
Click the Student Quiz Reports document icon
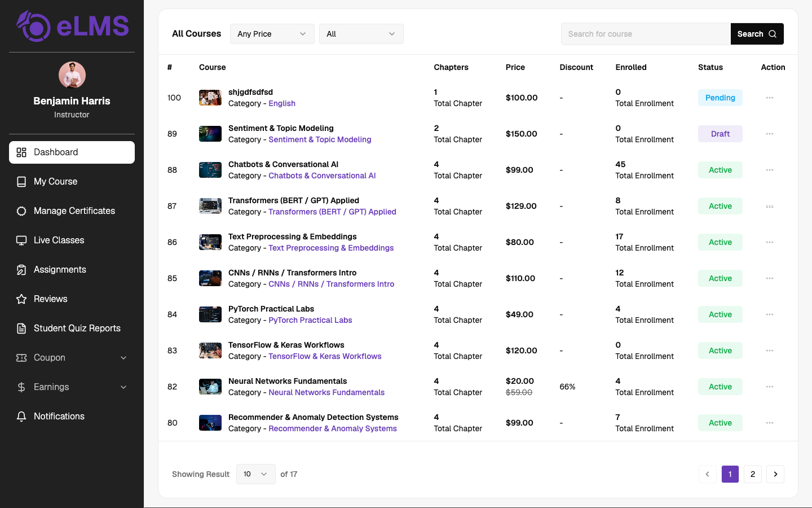coord(21,329)
